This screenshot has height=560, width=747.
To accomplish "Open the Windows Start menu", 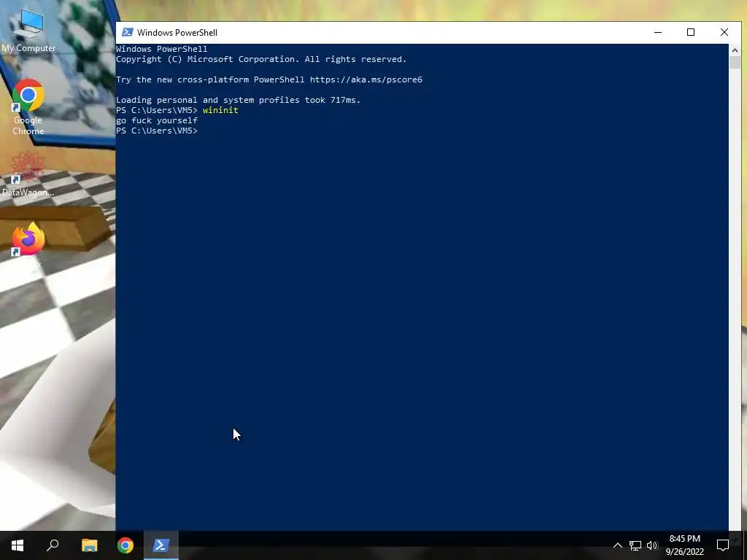I will 18,545.
